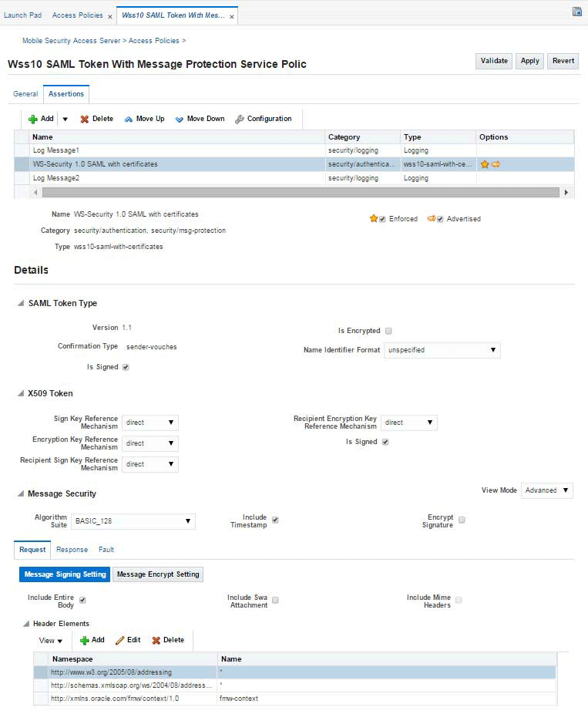Select Message Encrypt Setting button

158,574
